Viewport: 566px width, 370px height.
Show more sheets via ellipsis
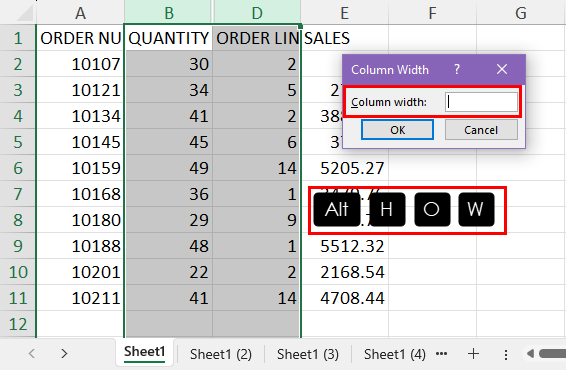(441, 354)
